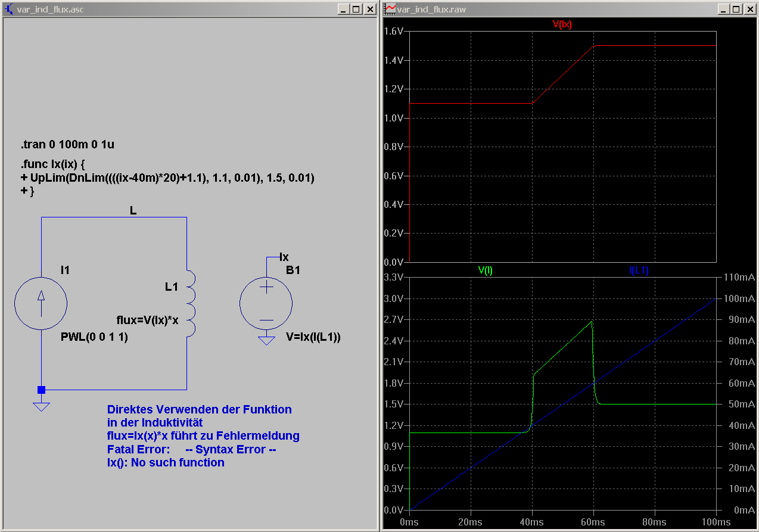
Task: Click the waveform icon in var_ind_flux.raw title bar
Action: click(x=390, y=9)
